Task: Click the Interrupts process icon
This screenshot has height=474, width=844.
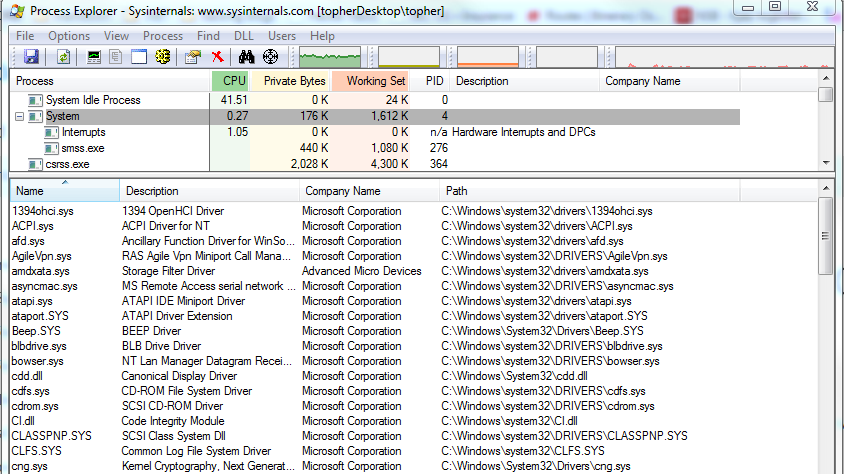Action: (x=51, y=132)
